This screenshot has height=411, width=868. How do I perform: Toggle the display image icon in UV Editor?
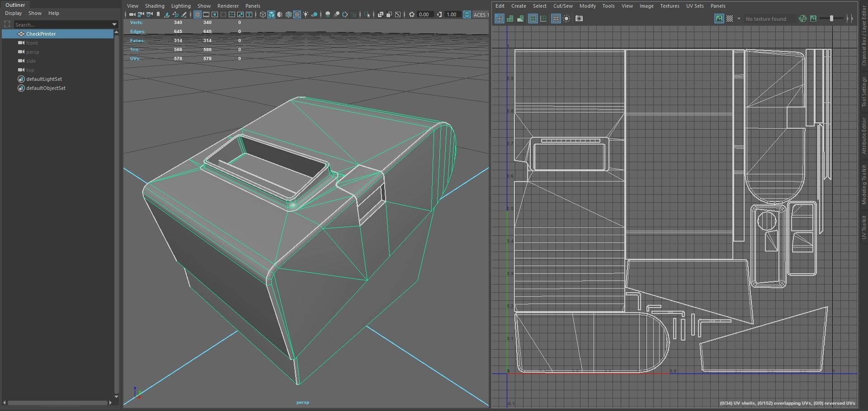(x=719, y=19)
